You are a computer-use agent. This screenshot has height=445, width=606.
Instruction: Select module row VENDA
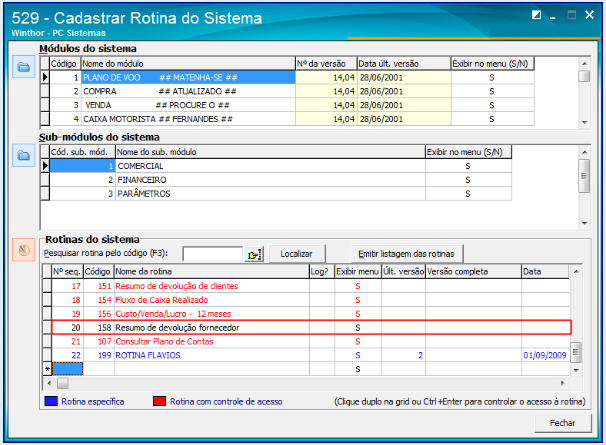pyautogui.click(x=288, y=105)
